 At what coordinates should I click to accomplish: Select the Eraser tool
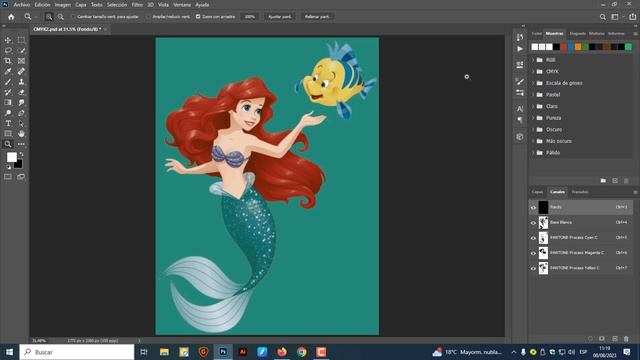click(21, 92)
